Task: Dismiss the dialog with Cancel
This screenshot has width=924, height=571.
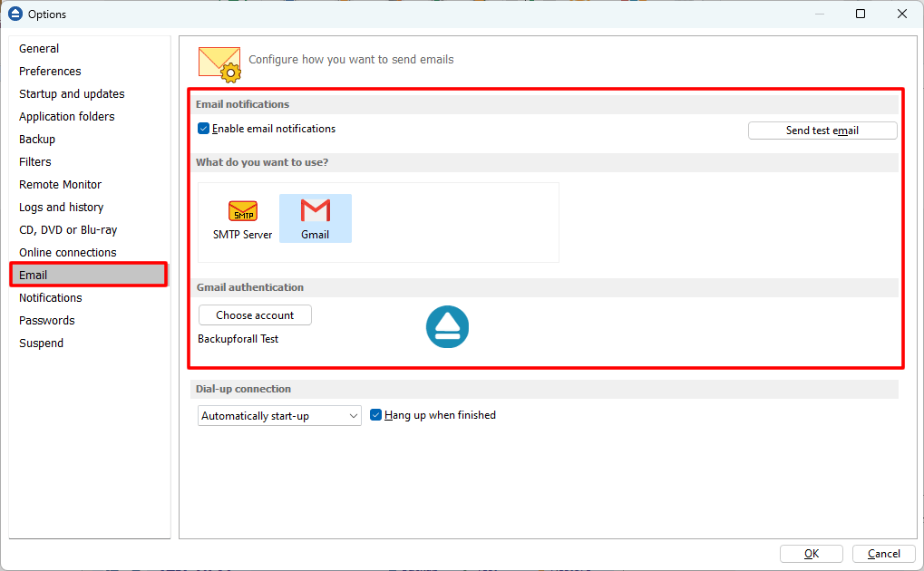Action: (x=880, y=553)
